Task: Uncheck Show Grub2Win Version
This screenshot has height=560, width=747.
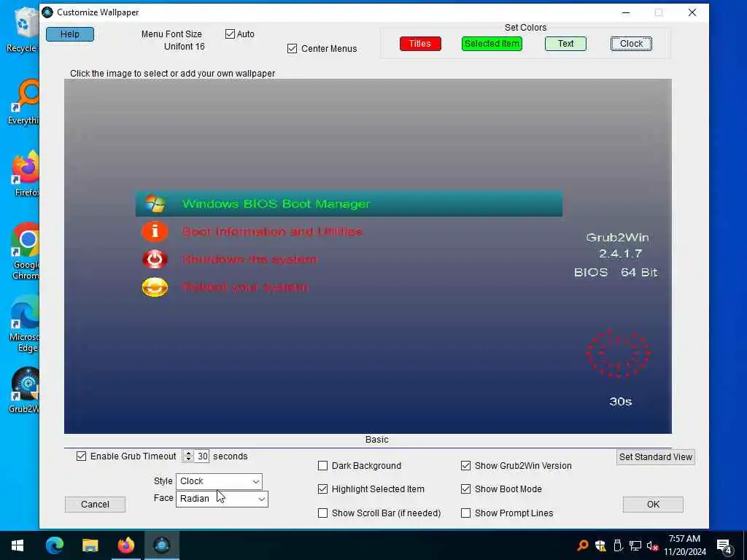Action: pyautogui.click(x=465, y=466)
